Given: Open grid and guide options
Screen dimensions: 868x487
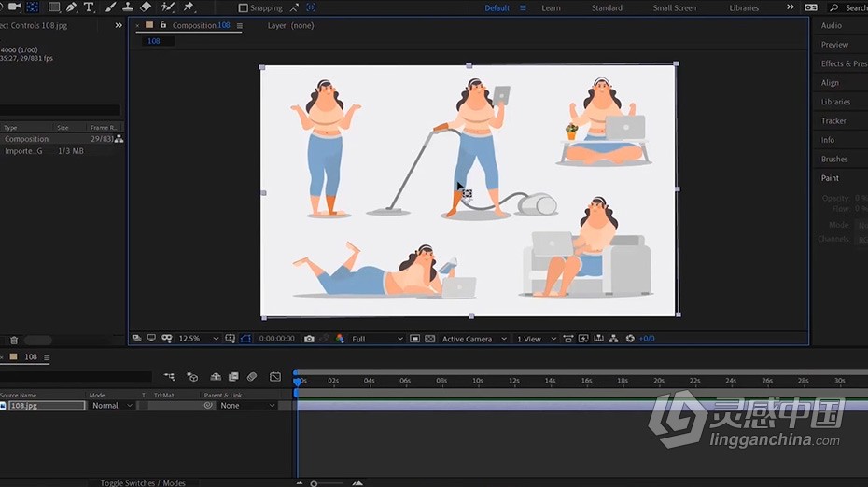Looking at the screenshot, I should click(231, 338).
